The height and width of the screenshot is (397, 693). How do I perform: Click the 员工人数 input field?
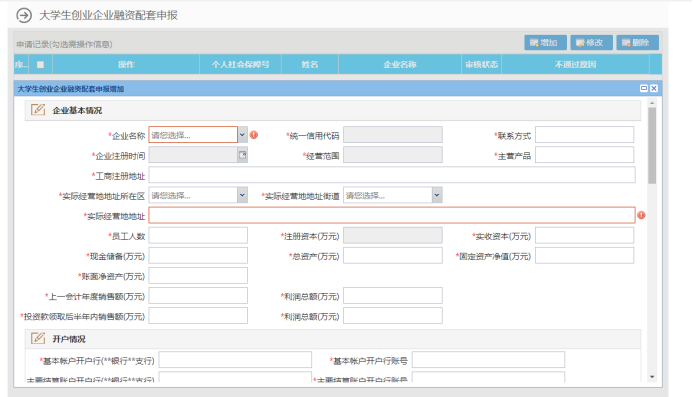pos(198,236)
